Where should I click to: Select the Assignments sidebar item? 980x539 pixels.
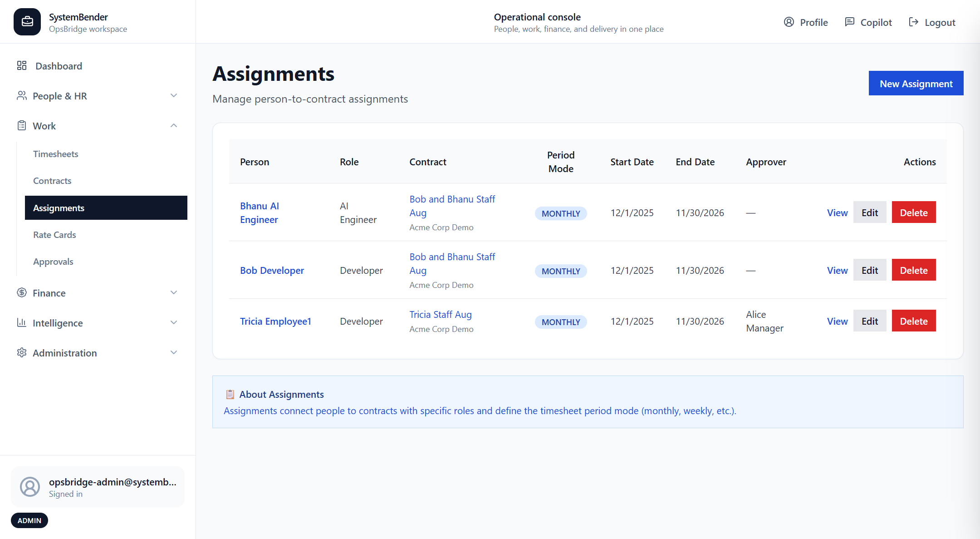pos(106,208)
